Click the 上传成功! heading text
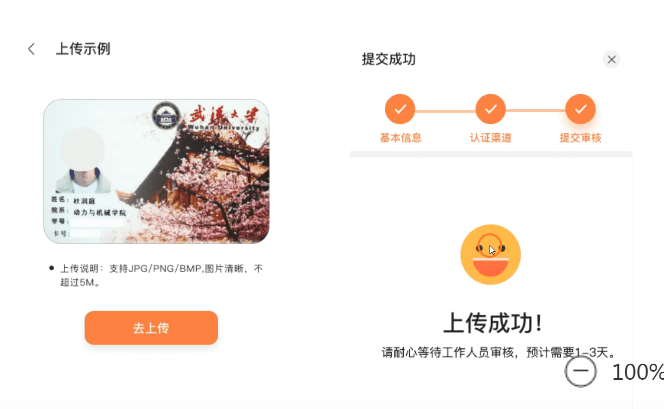Viewport: 664px width, 409px height. coord(492,323)
